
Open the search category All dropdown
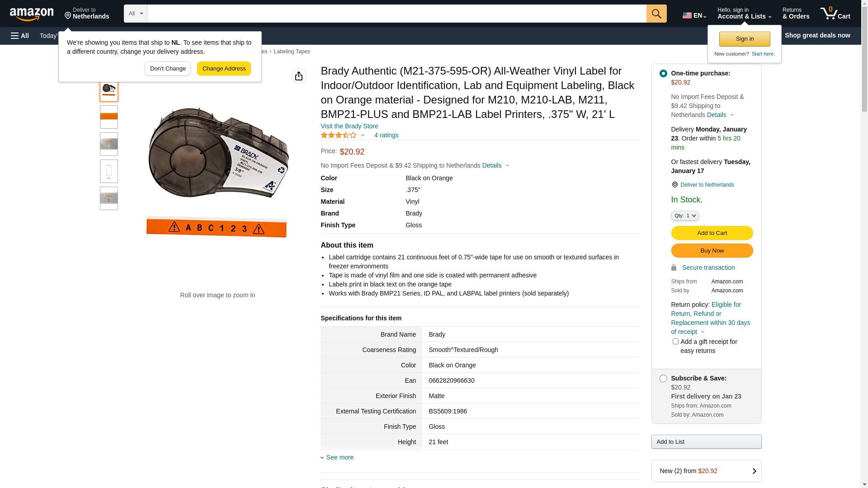coord(136,14)
